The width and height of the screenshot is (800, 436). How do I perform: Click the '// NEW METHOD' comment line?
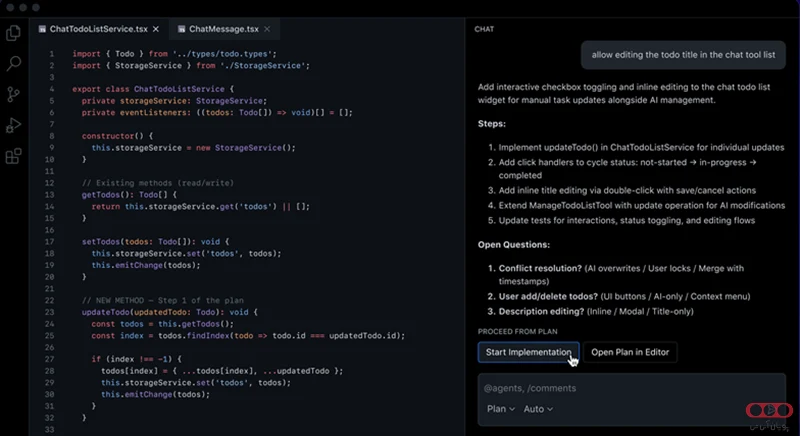(163, 300)
